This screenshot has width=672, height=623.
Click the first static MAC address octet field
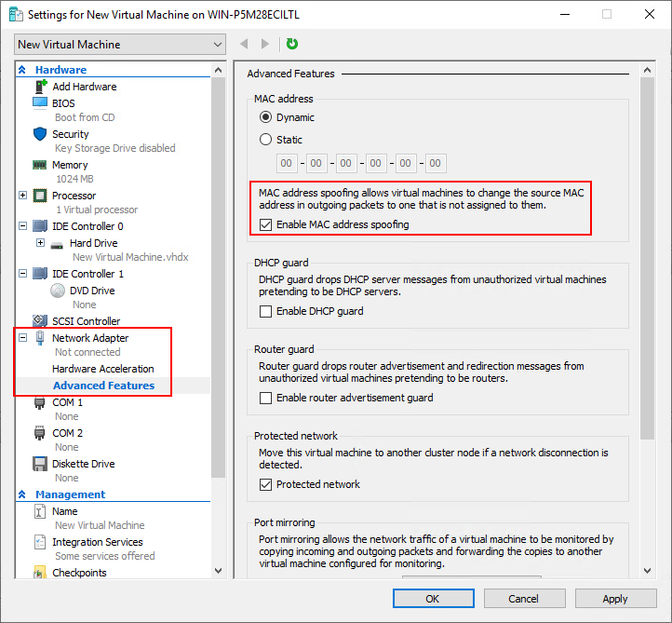[x=287, y=163]
